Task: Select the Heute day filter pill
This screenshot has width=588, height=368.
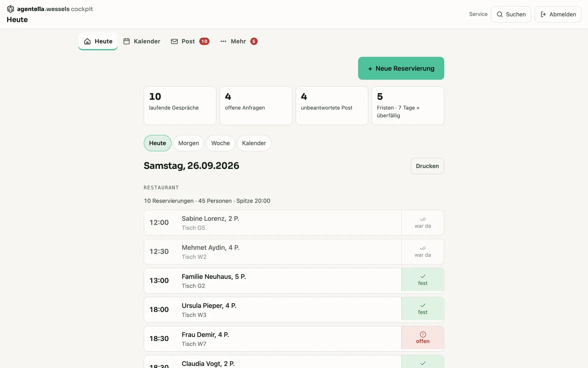Action: pyautogui.click(x=158, y=143)
